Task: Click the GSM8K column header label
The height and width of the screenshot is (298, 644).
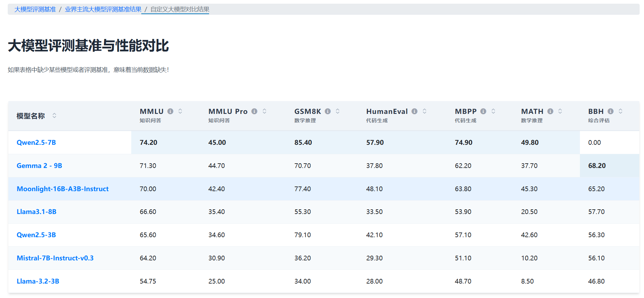Action: click(308, 112)
